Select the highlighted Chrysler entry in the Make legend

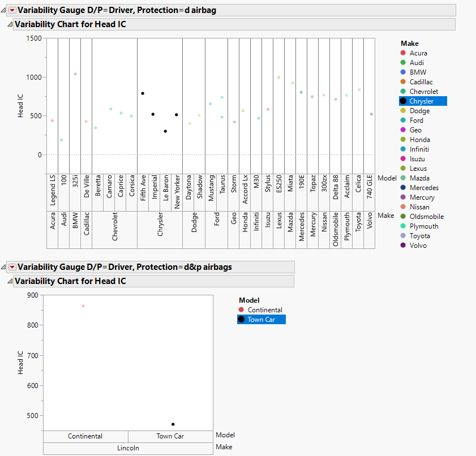pyautogui.click(x=422, y=101)
